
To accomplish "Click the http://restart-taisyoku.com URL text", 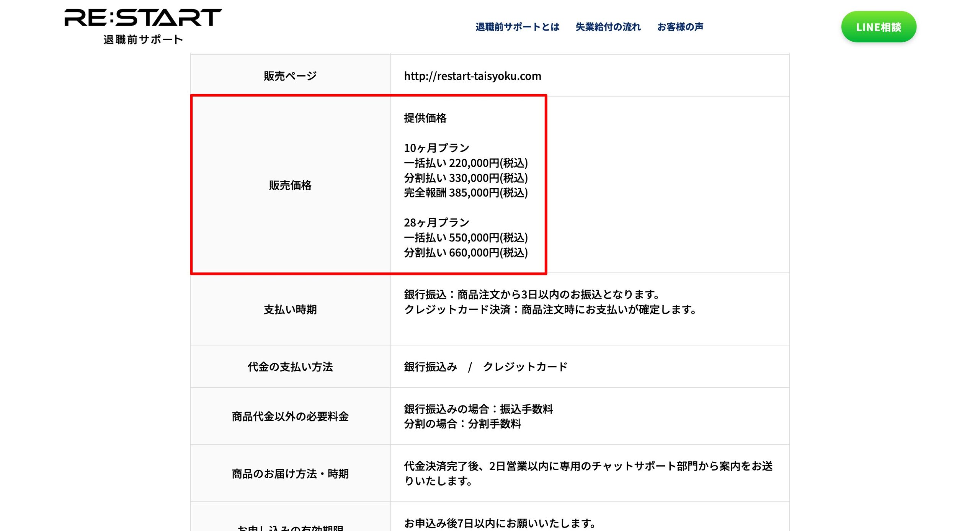I will pyautogui.click(x=472, y=76).
